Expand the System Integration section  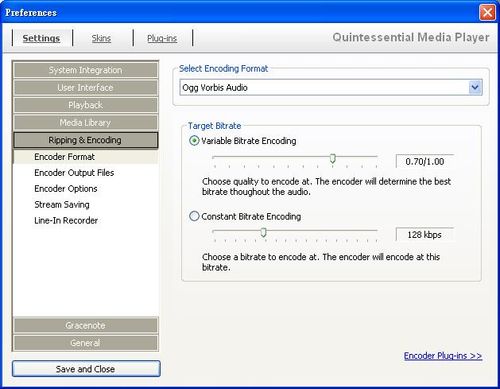(85, 70)
